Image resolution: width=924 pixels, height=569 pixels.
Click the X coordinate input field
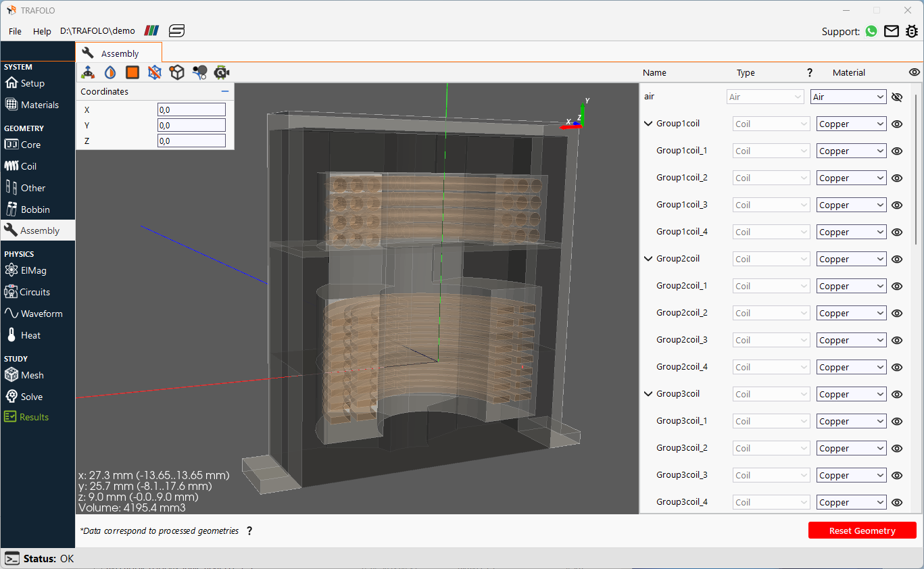click(191, 109)
